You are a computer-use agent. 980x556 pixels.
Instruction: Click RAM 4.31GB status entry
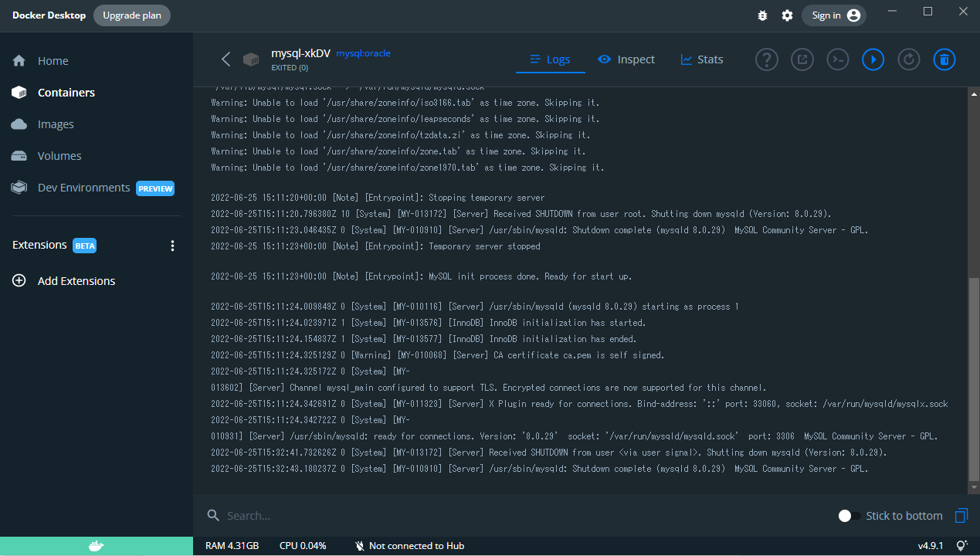[232, 546]
